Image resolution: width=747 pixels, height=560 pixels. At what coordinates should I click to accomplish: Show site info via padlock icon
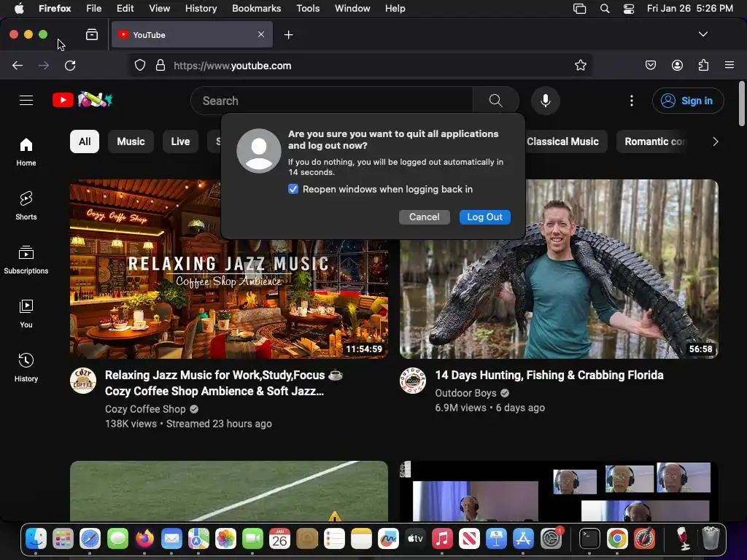160,65
